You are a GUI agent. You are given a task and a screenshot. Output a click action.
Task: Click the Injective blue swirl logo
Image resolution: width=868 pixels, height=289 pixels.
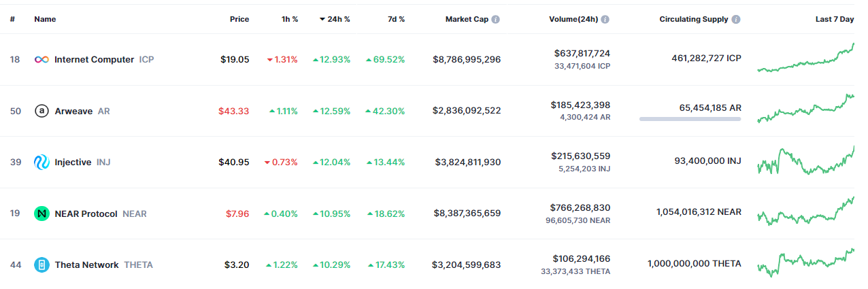pos(41,162)
